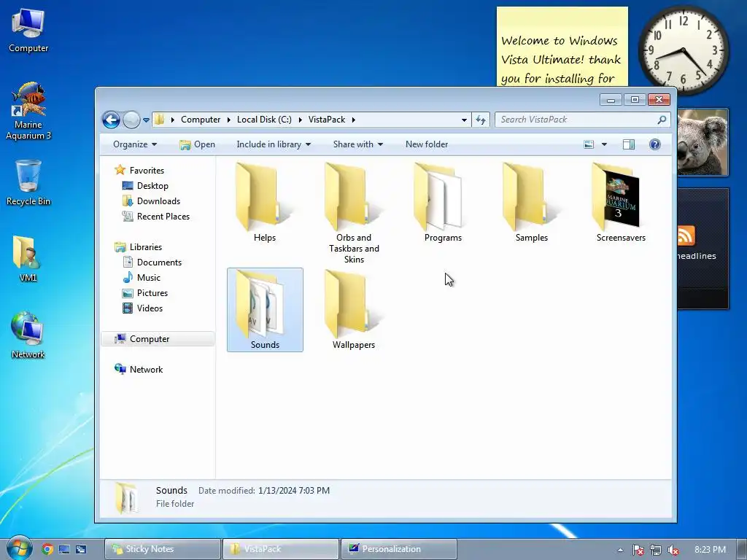Click the 8:23 PM taskbar clock
The width and height of the screenshot is (747, 560).
pyautogui.click(x=710, y=550)
